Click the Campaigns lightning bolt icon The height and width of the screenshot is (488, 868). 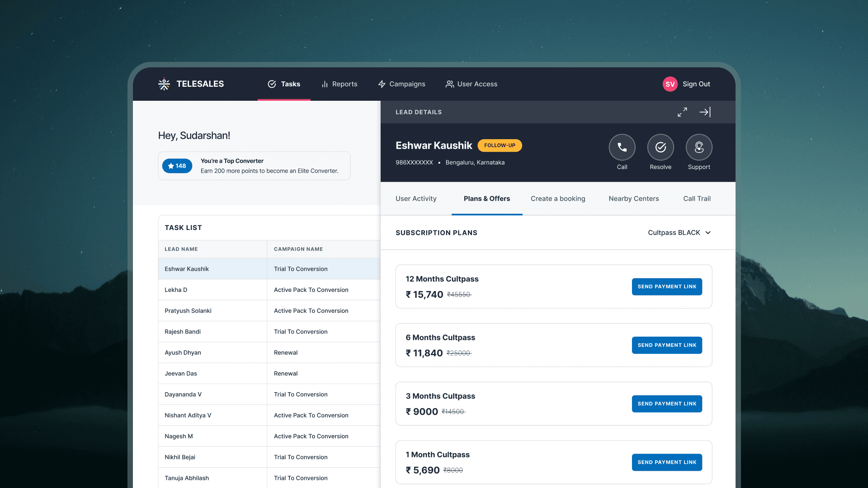tap(382, 84)
